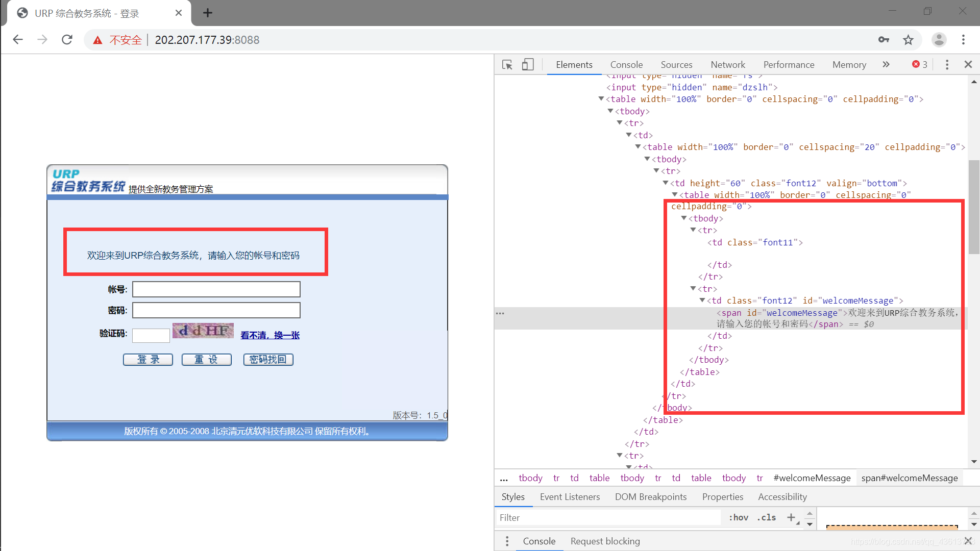Click the 重设 reset button
The image size is (980, 551).
(x=206, y=360)
